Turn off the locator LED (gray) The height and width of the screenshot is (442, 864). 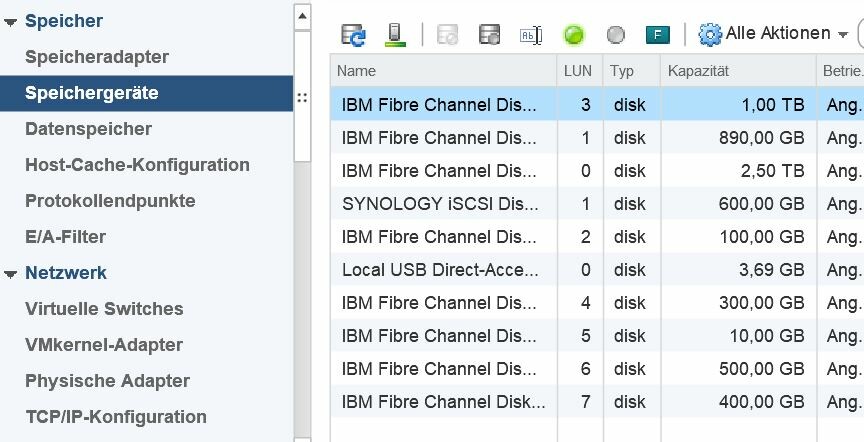(x=615, y=35)
